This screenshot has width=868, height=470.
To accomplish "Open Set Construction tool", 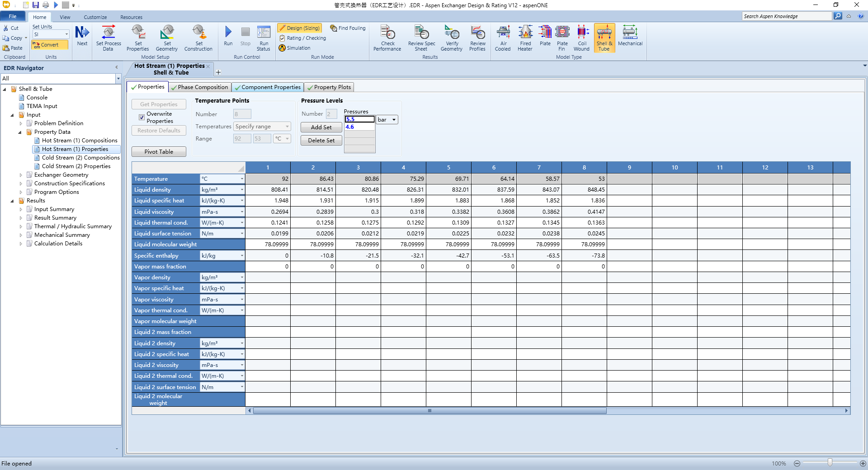I will coord(198,38).
